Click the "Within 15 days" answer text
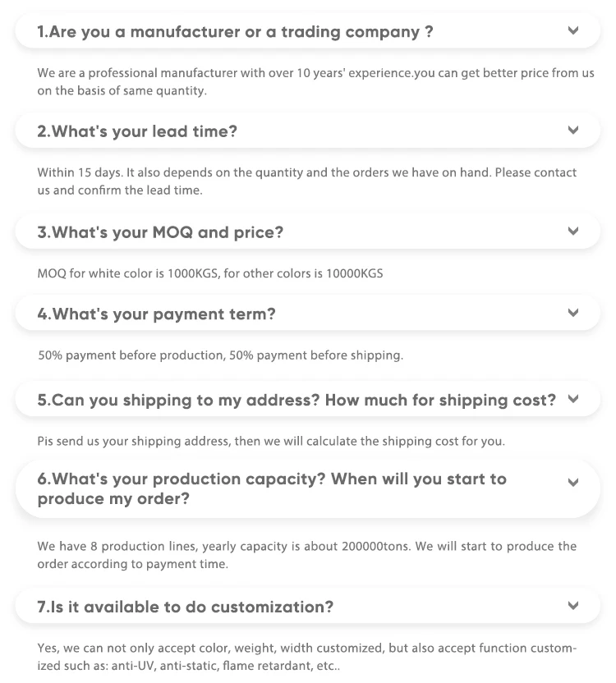 click(x=306, y=181)
